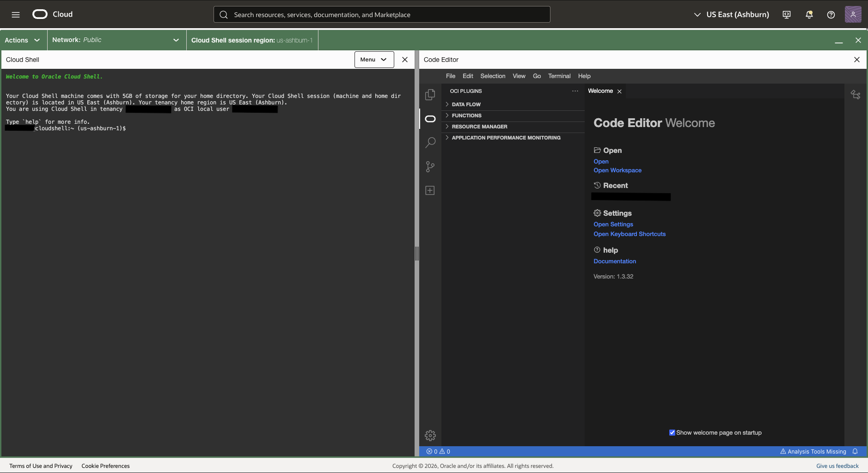Viewport: 868px width, 473px height.
Task: Open the Terminal menu
Action: pyautogui.click(x=559, y=76)
